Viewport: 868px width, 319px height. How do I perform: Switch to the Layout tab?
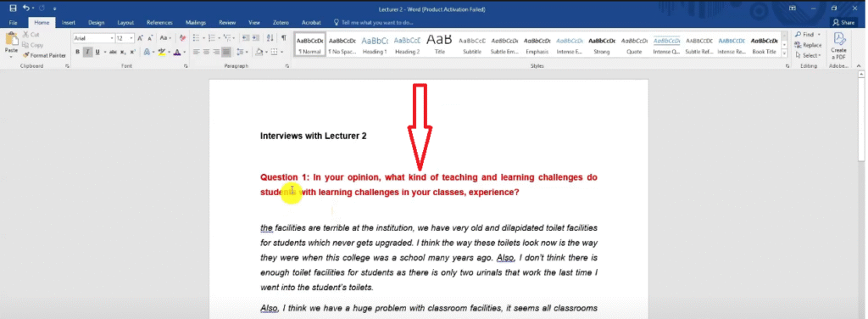(125, 23)
